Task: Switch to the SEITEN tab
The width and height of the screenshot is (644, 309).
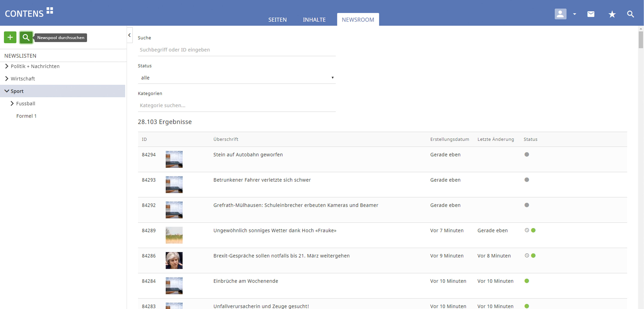Action: click(277, 20)
